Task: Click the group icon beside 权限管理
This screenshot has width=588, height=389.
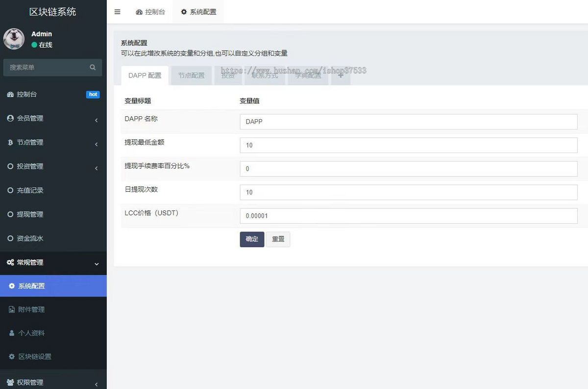Action: point(10,382)
